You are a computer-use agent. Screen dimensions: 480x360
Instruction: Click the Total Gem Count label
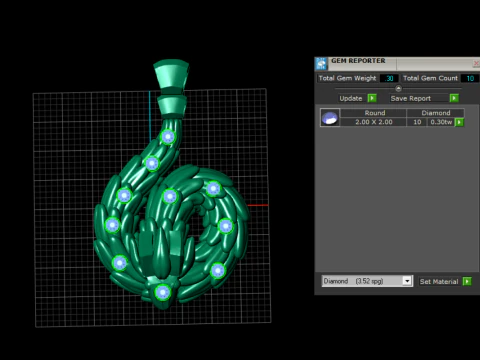tap(430, 78)
